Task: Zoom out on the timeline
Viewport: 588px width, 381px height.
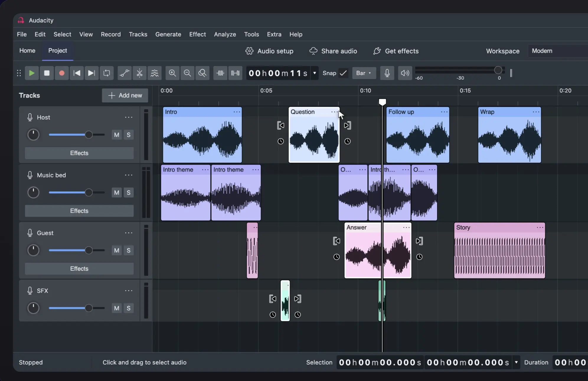Action: click(187, 73)
